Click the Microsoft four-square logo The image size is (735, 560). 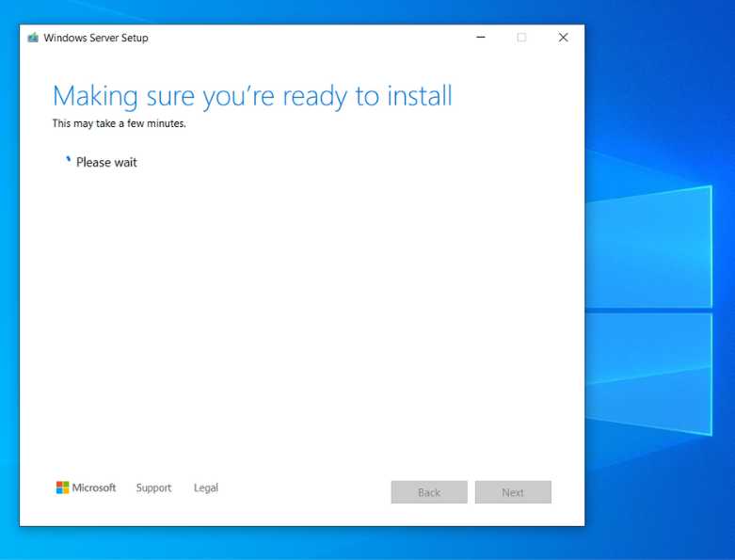tap(62, 488)
